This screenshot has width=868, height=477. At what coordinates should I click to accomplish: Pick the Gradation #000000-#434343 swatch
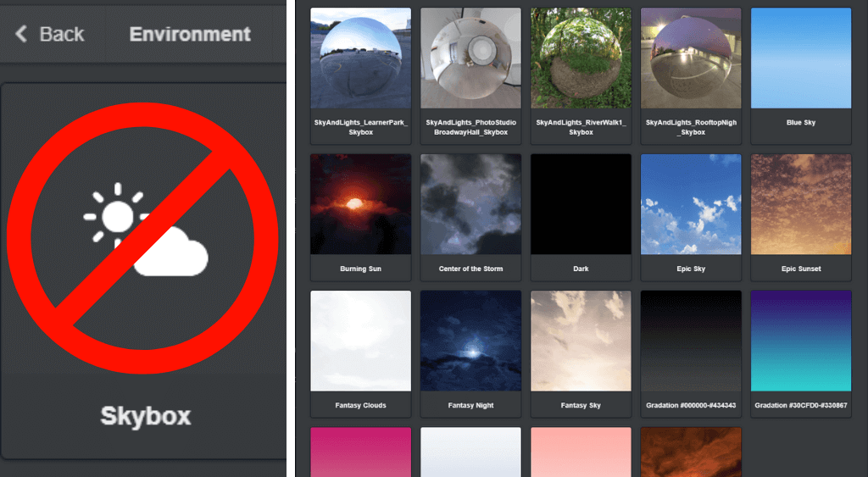point(691,341)
